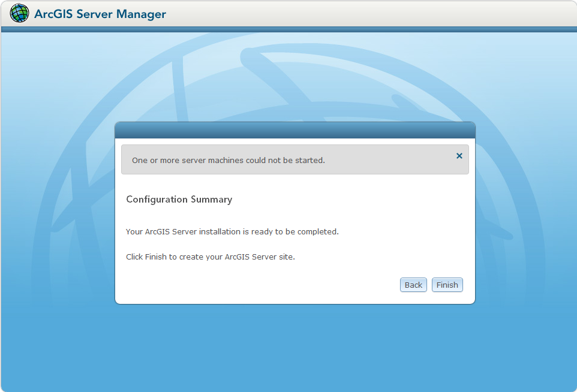The width and height of the screenshot is (577, 392).
Task: Dismiss the server machines error message
Action: (x=459, y=156)
